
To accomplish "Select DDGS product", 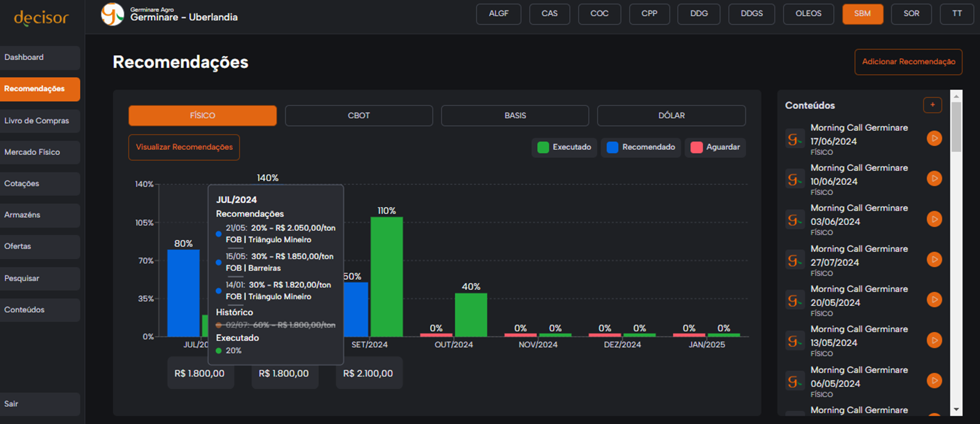I will (752, 14).
